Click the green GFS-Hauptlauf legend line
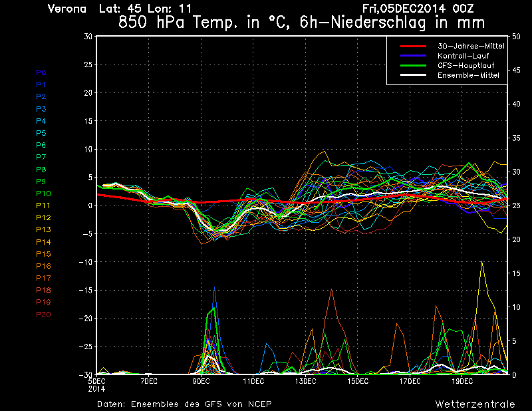This screenshot has width=532, height=411. [x=413, y=65]
